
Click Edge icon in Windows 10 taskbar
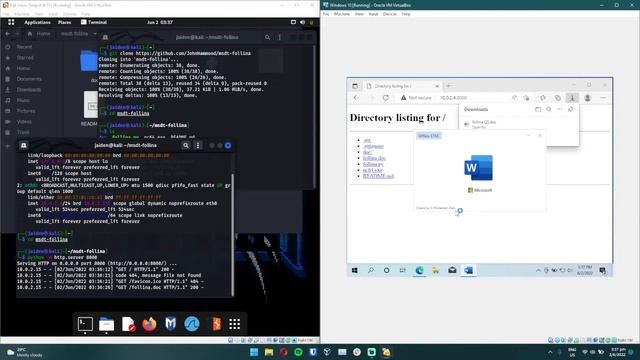coord(420,270)
